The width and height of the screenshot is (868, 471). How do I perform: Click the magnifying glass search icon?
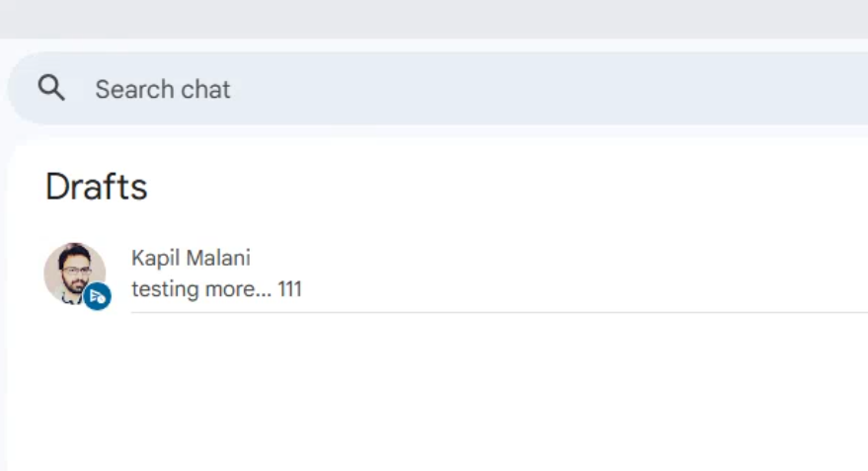[x=51, y=89]
